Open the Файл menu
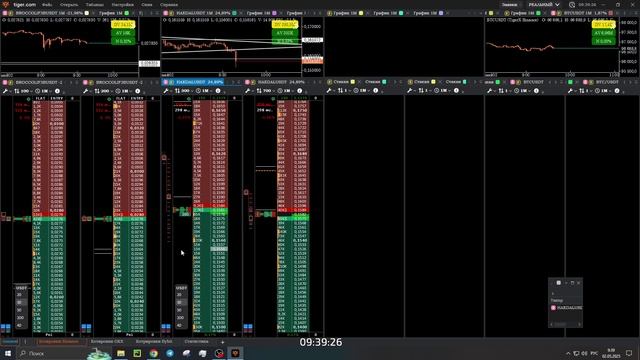The image size is (640, 360). click(47, 5)
